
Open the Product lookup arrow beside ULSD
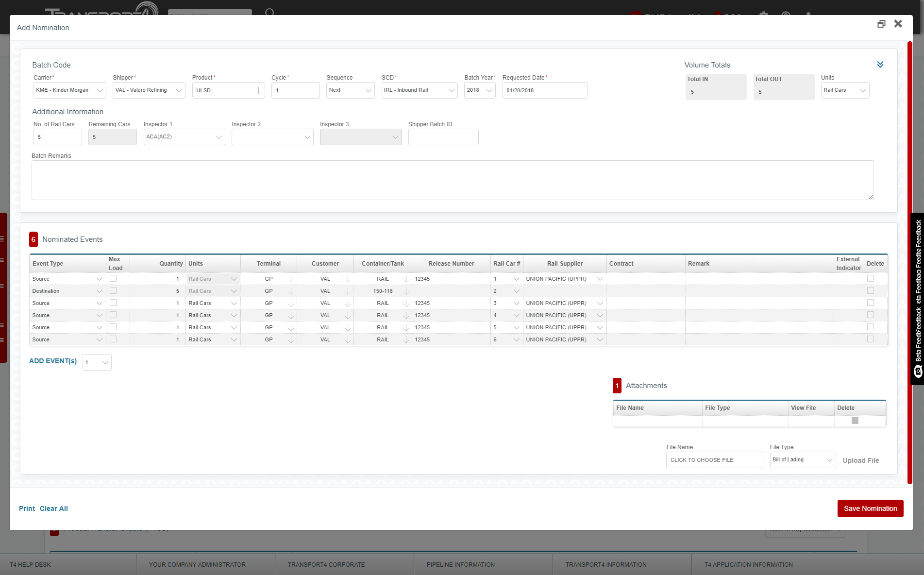click(x=258, y=91)
